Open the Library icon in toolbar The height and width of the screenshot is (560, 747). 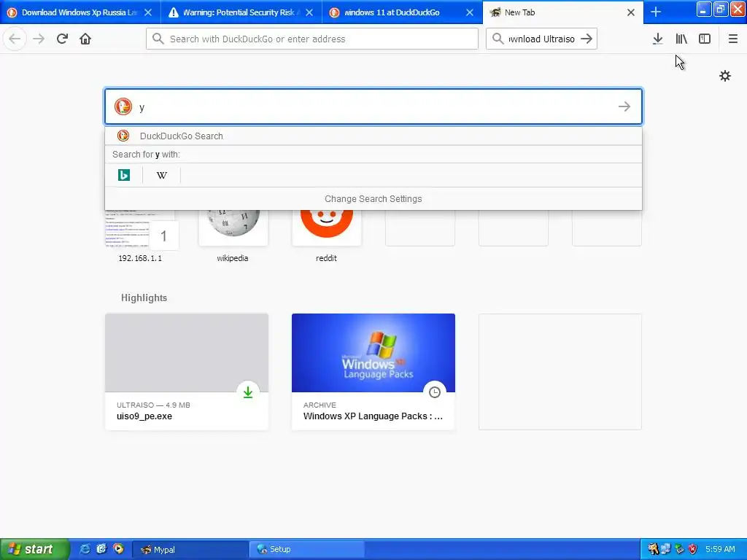(x=681, y=39)
